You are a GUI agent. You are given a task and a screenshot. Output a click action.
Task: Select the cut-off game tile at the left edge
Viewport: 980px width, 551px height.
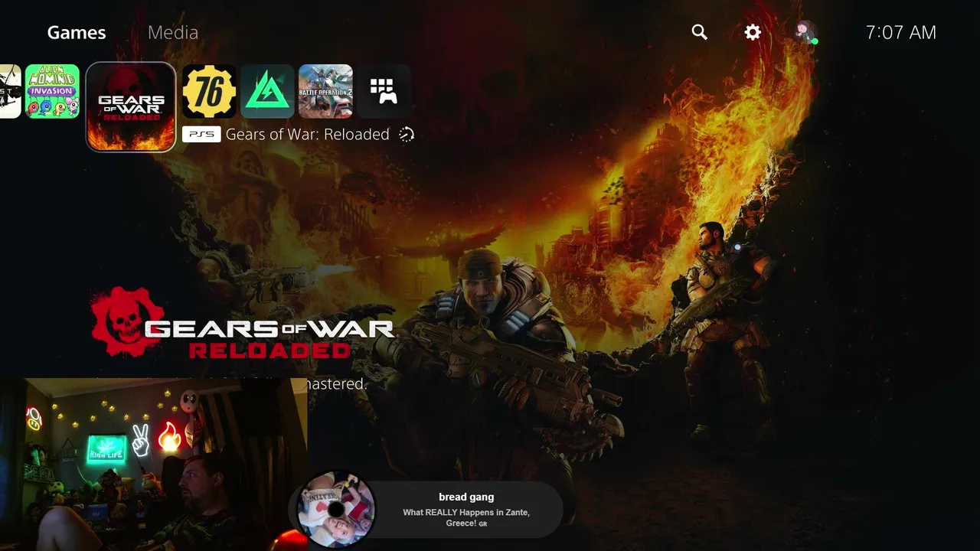point(10,91)
